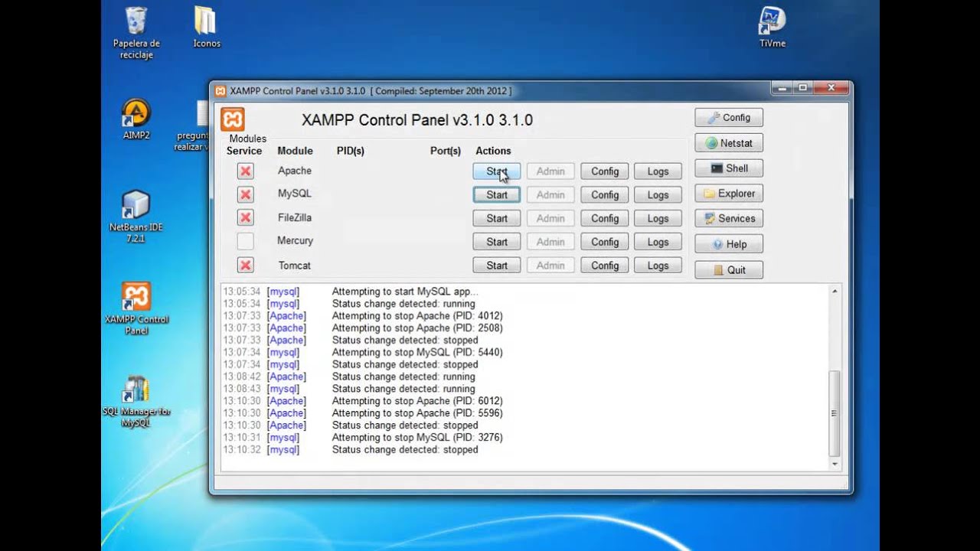Screen dimensions: 980x551
Task: Launch the Shell button
Action: (x=729, y=168)
